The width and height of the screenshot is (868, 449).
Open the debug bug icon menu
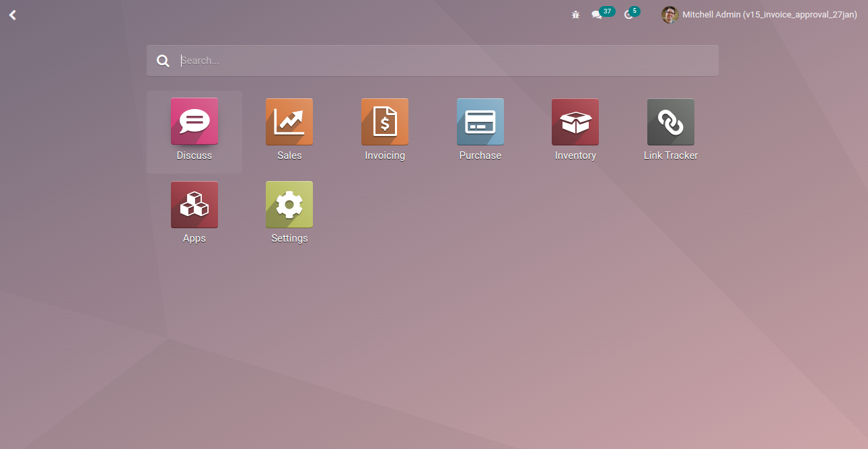click(575, 15)
